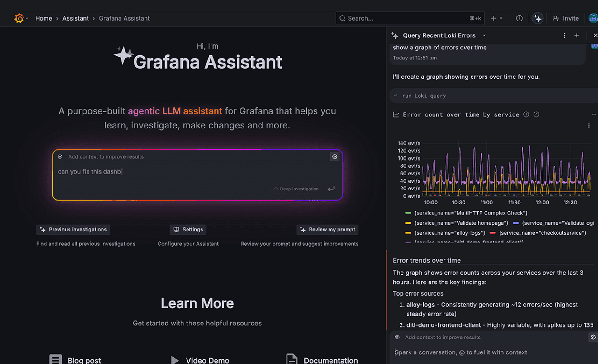Image resolution: width=598 pixels, height=364 pixels.
Task: Click 'Add context to improve results' in main prompt
Action: [106, 157]
